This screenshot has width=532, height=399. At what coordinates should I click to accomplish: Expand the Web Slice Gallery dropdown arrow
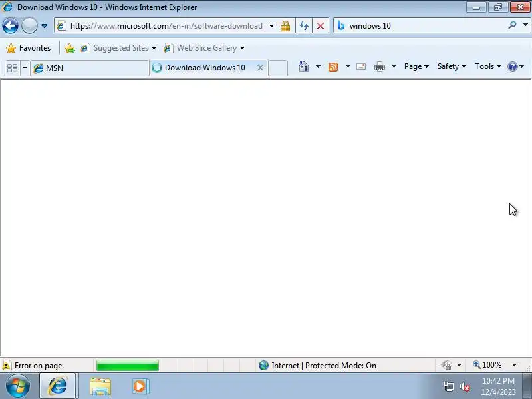click(x=242, y=48)
